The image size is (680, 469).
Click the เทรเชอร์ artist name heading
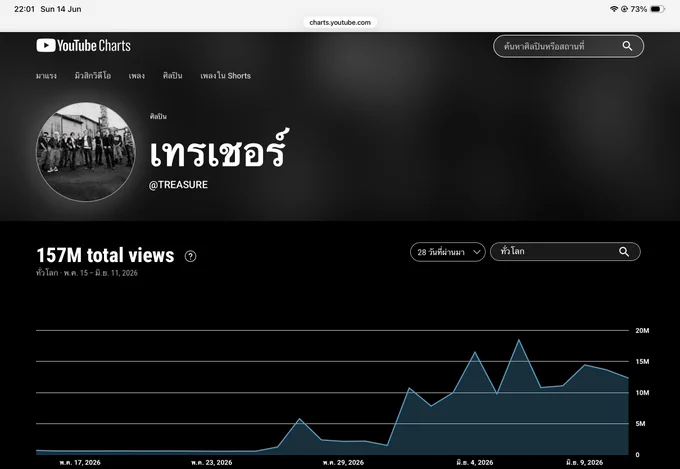(218, 149)
